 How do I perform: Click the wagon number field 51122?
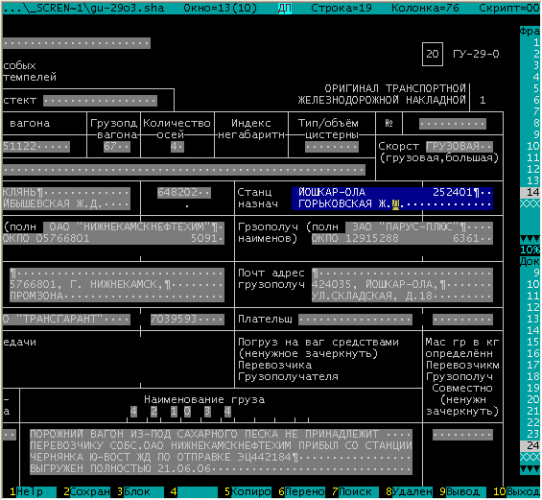click(x=36, y=146)
